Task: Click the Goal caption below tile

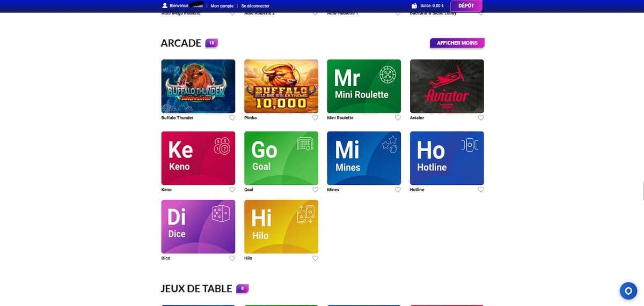Action: (x=249, y=190)
